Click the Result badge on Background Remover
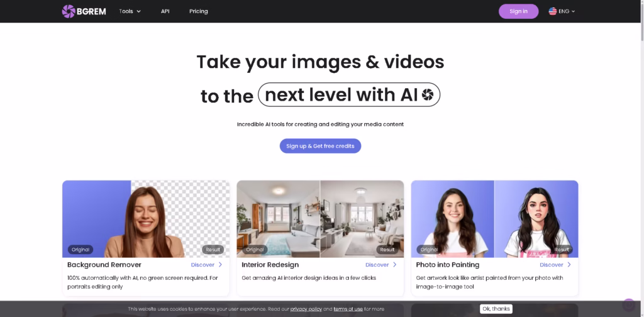The width and height of the screenshot is (644, 317). click(213, 250)
